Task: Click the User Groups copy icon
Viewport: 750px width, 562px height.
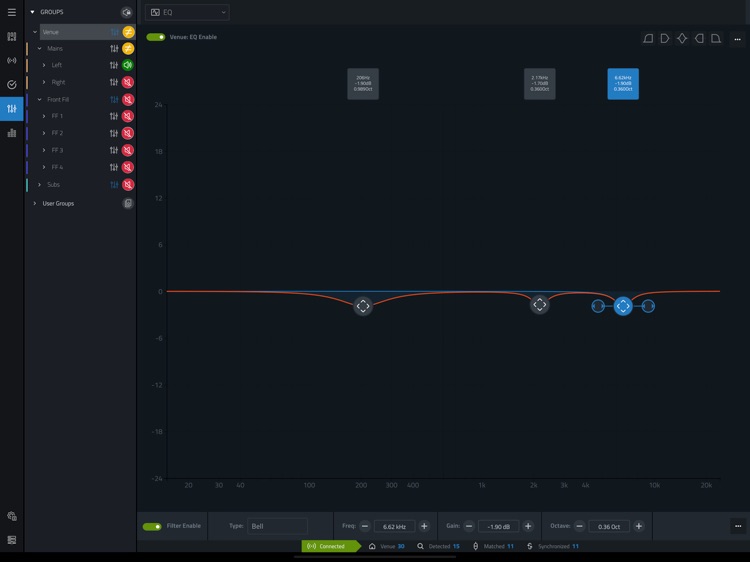Action: 128,203
